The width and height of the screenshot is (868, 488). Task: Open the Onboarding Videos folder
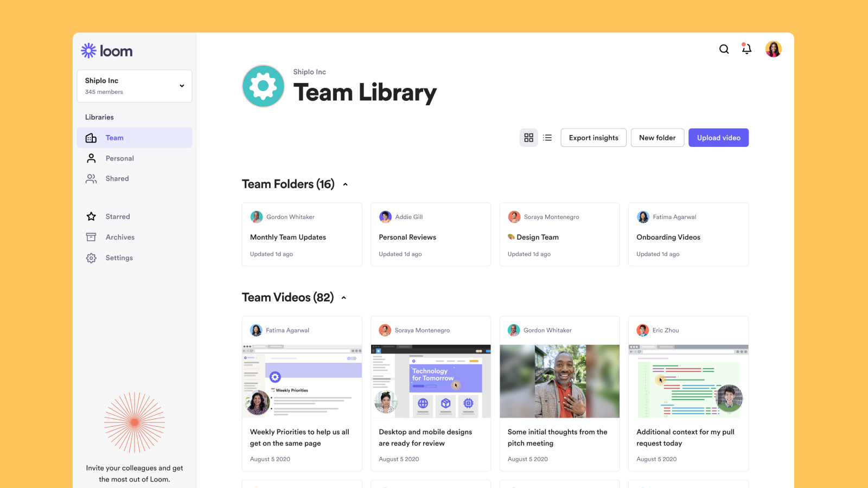coord(688,235)
